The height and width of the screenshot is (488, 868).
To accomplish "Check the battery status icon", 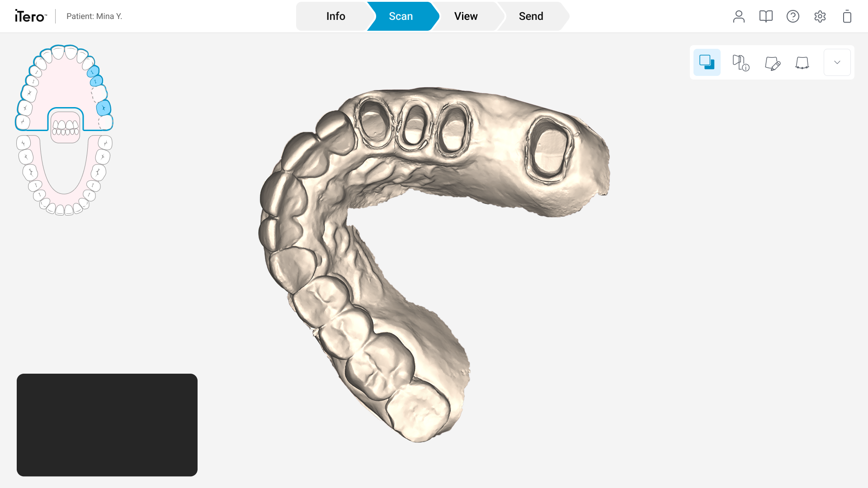I will click(x=847, y=16).
